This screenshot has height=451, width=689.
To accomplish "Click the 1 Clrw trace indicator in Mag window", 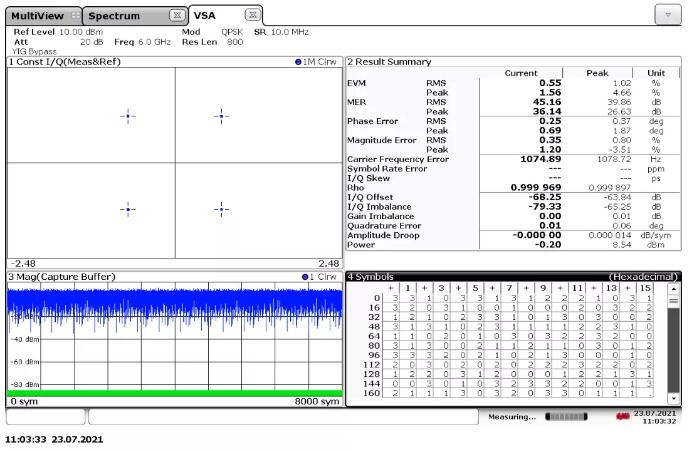I will [319, 277].
